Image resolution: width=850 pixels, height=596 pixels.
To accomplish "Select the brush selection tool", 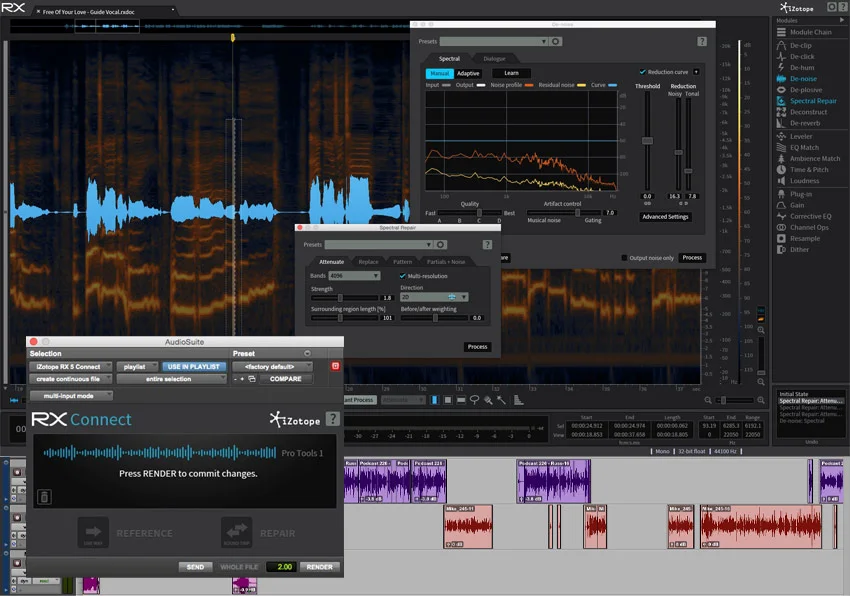I will pos(488,400).
